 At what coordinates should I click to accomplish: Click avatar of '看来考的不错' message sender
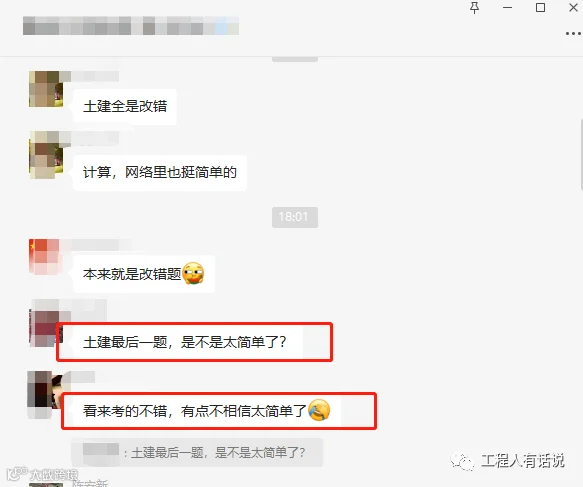[x=44, y=394]
